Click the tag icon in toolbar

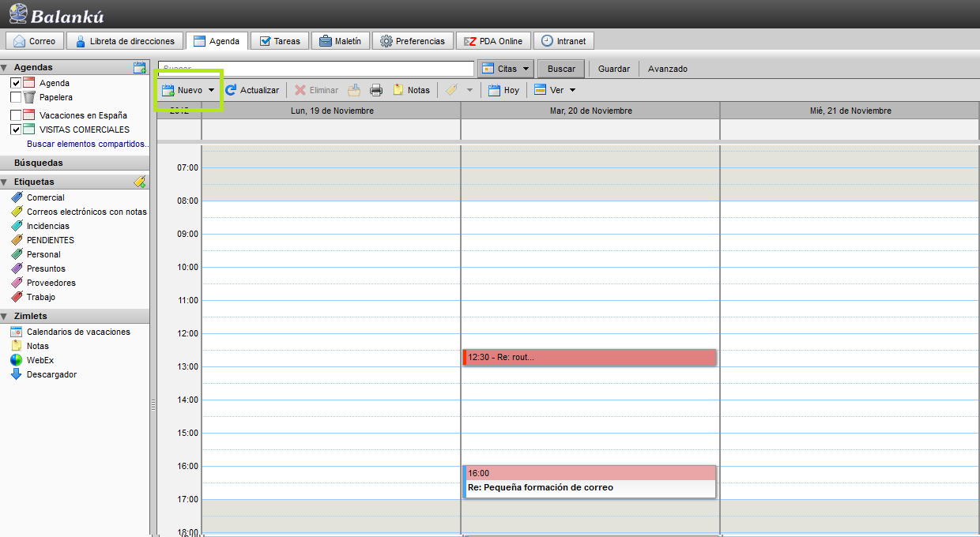coord(451,90)
